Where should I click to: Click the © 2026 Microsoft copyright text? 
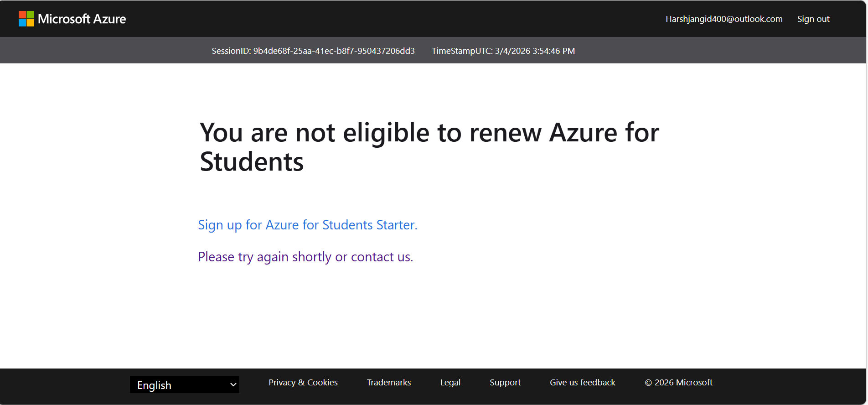678,383
